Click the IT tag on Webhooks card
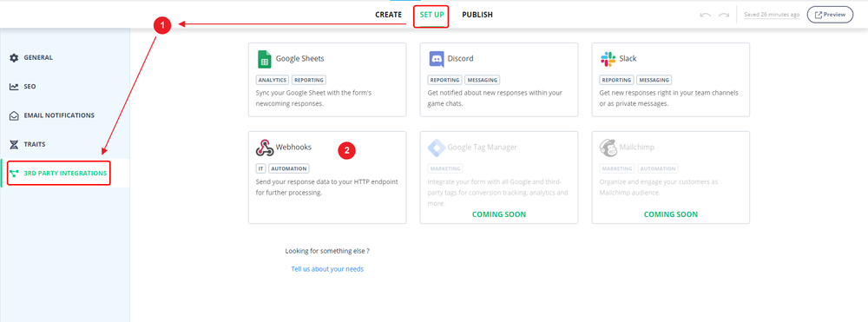868x322 pixels. coord(260,168)
